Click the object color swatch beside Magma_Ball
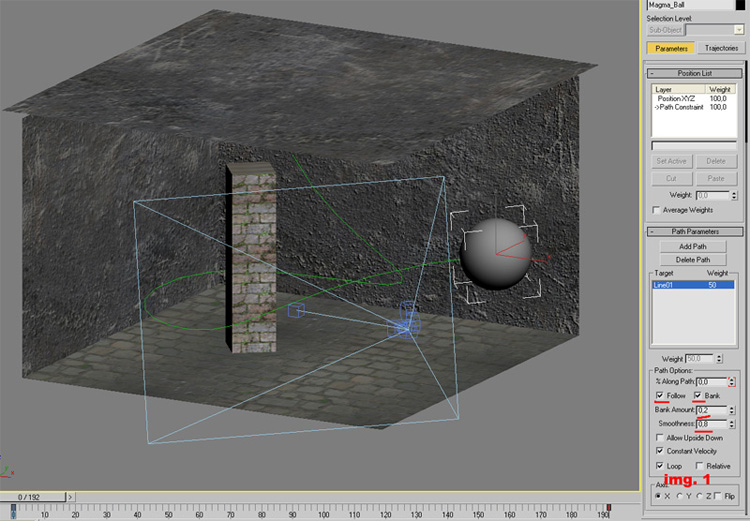 pyautogui.click(x=739, y=5)
